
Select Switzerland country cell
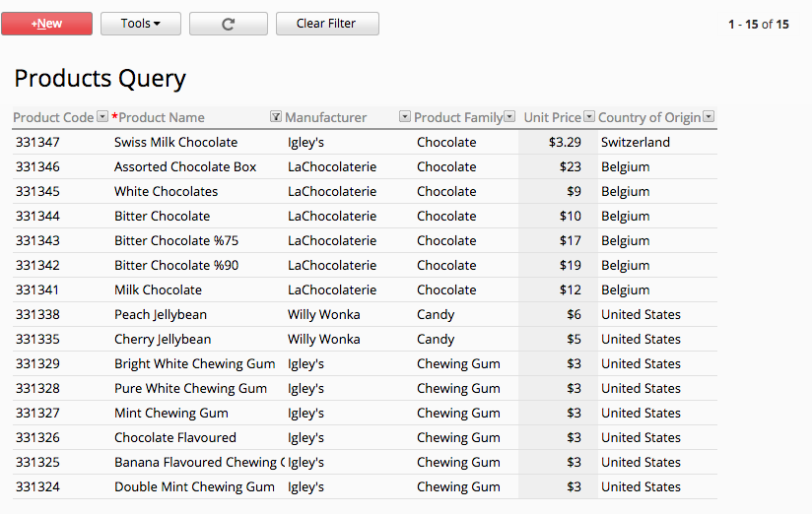pos(636,143)
